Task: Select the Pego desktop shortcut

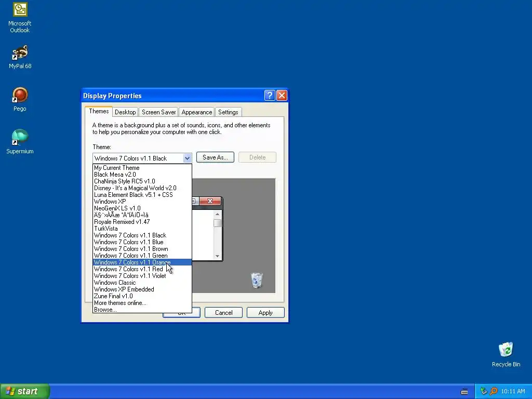Action: coord(20,99)
